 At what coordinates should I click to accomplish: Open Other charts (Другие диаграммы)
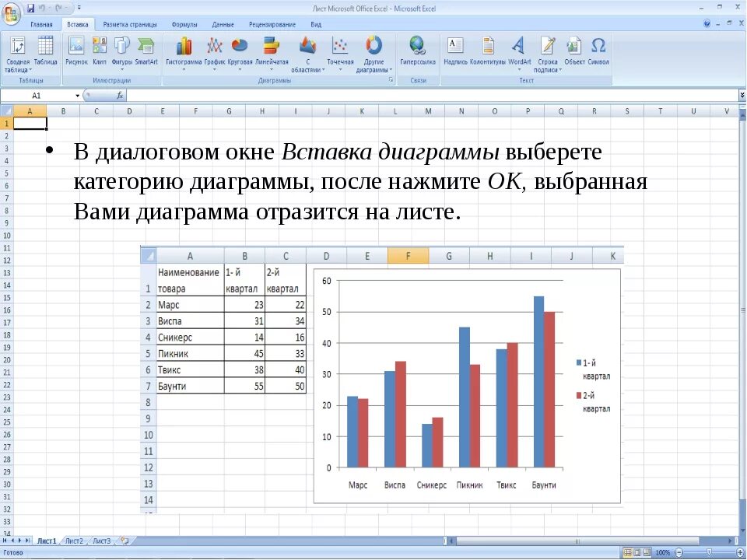[x=374, y=54]
